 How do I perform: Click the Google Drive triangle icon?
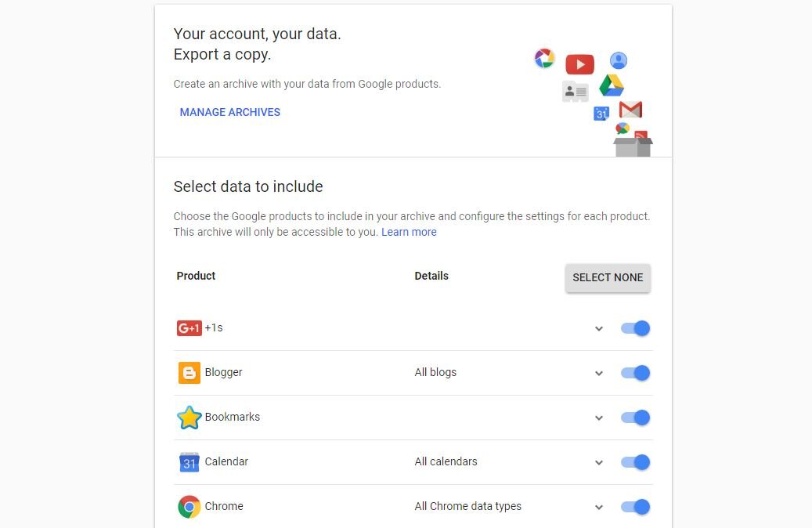coord(612,85)
